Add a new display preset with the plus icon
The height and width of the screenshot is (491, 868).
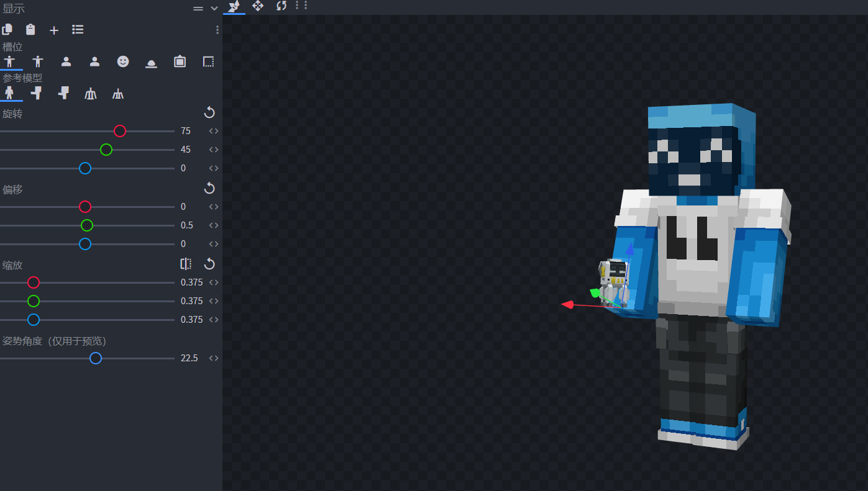pyautogui.click(x=54, y=30)
